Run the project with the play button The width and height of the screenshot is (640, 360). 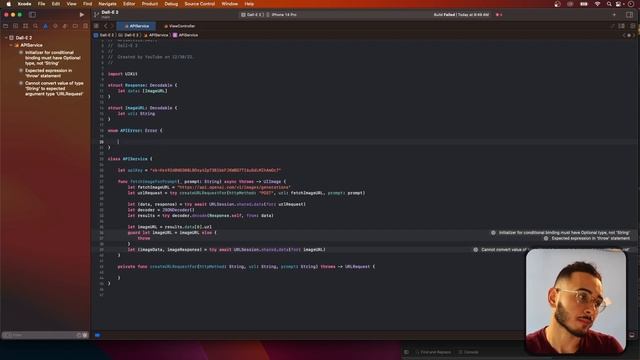coord(82,15)
